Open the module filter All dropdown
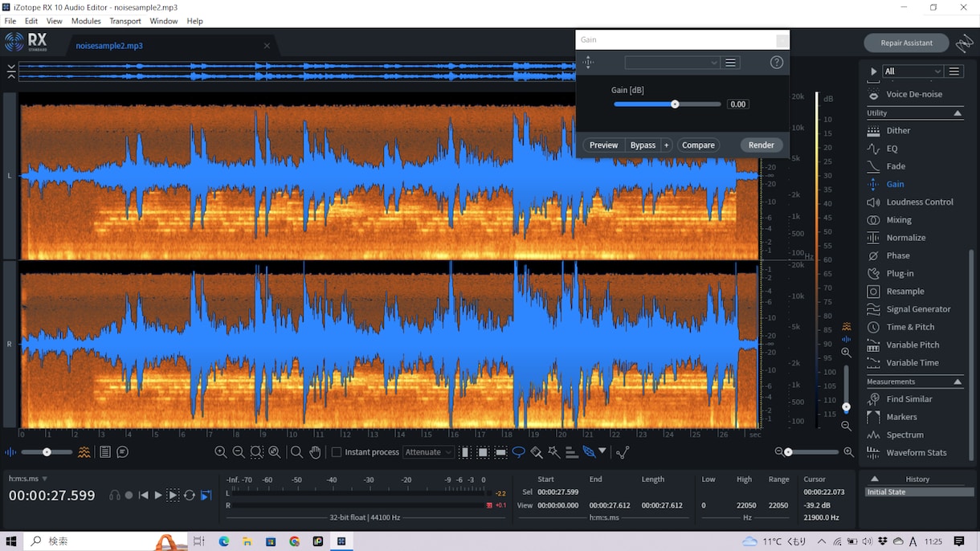The width and height of the screenshot is (980, 551). [913, 71]
